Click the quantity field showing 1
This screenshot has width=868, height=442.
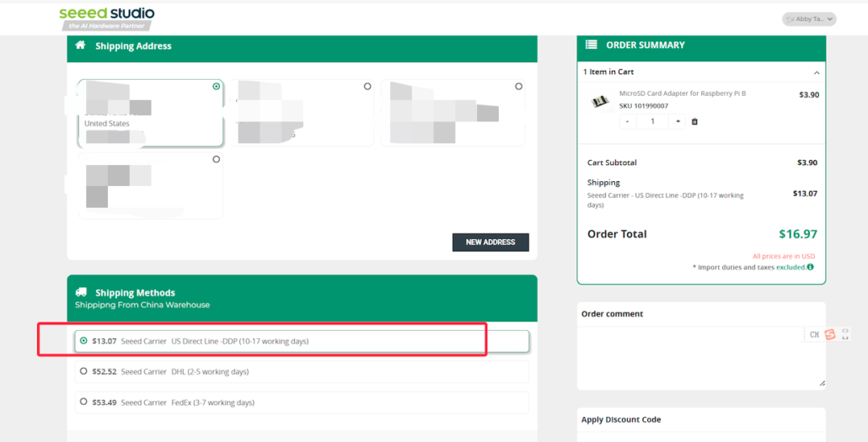point(652,121)
